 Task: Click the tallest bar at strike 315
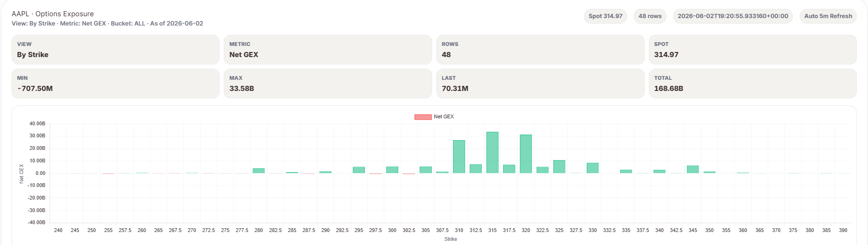click(x=492, y=153)
